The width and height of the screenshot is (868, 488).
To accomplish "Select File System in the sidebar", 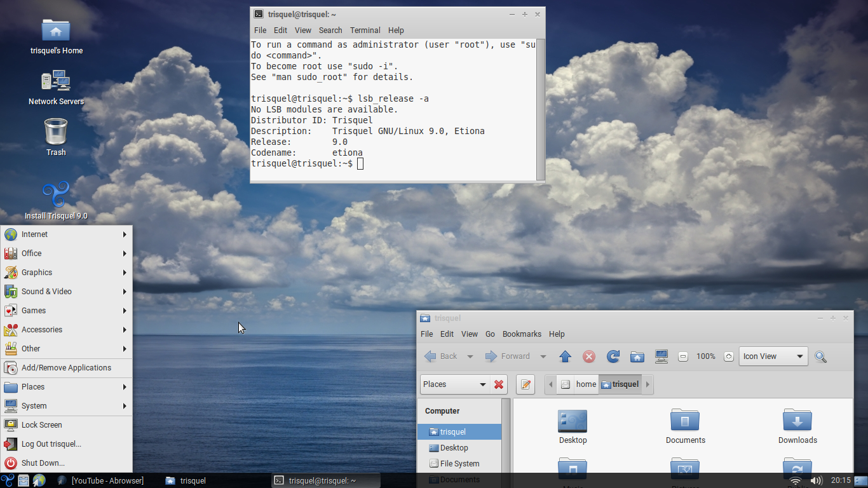I will 459,464.
